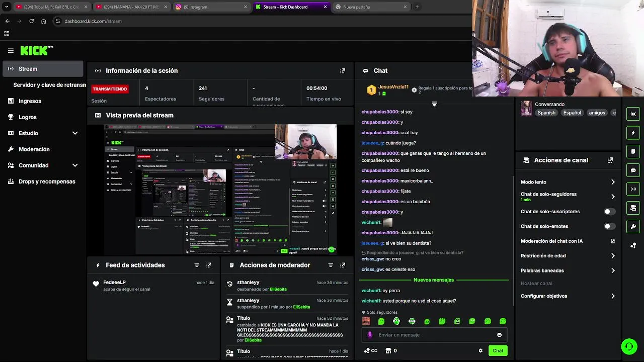Select Stream in the left sidebar

[x=43, y=69]
